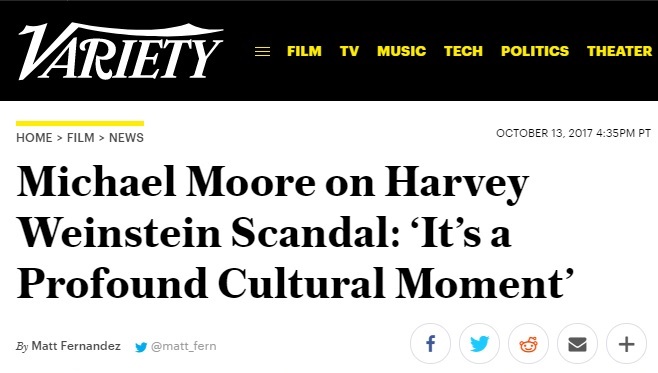Share article on Facebook

click(x=431, y=344)
